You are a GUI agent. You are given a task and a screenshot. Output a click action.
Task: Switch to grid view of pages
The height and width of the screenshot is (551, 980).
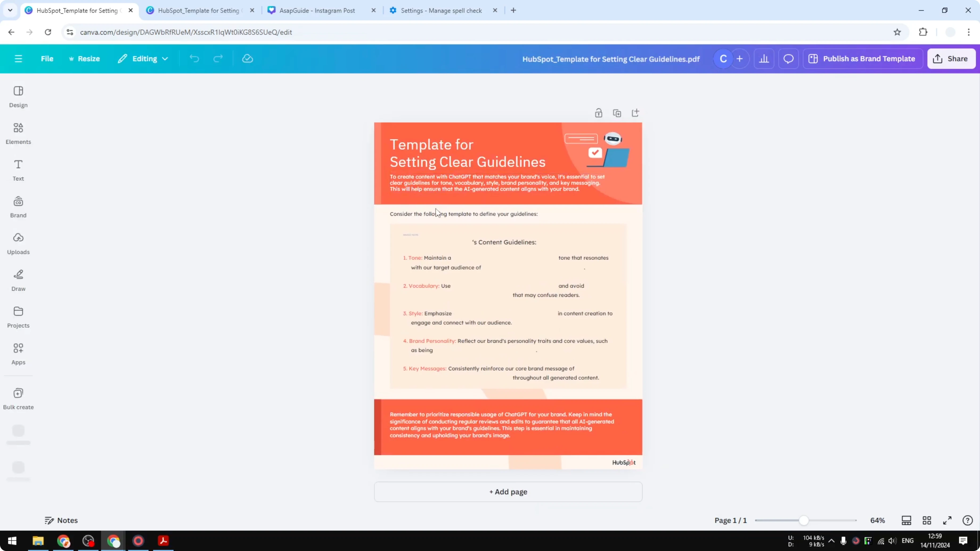coord(926,520)
